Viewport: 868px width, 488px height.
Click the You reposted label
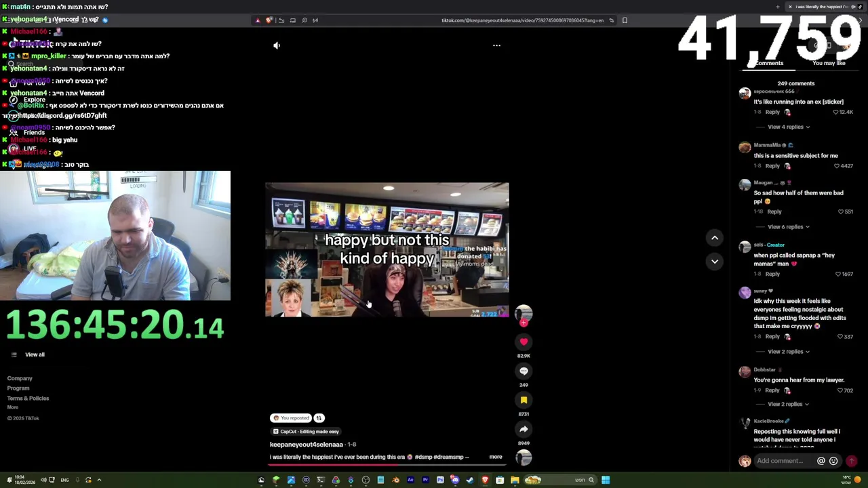[290, 418]
